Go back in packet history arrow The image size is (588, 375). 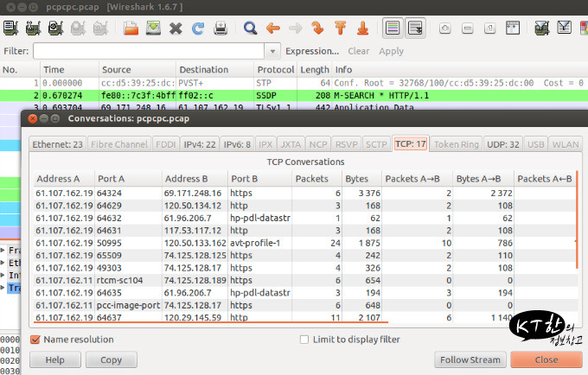point(273,29)
